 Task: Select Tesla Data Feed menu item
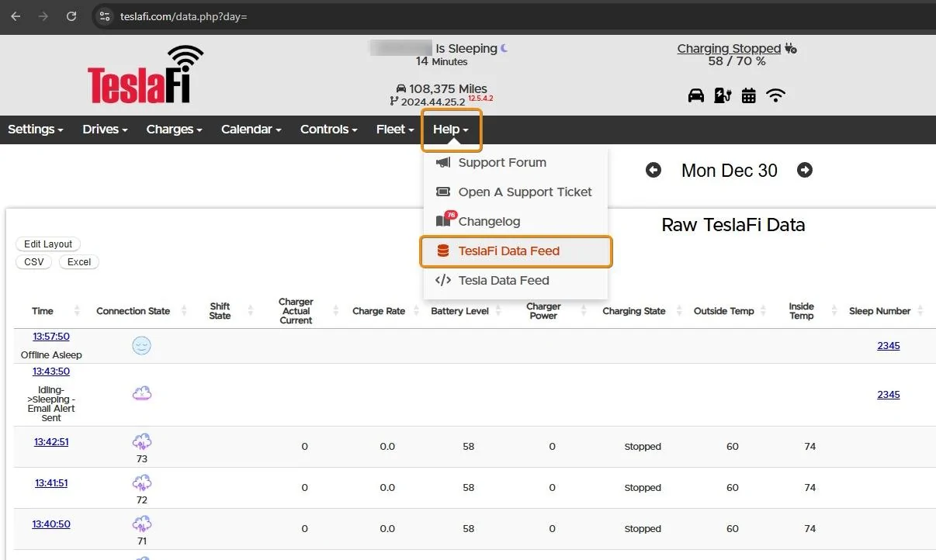(515, 280)
